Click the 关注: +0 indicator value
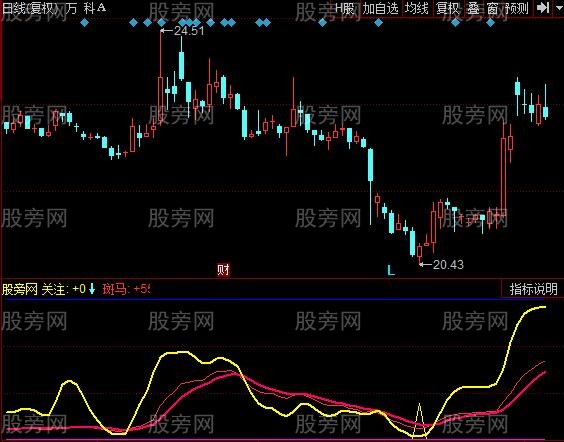 click(x=64, y=289)
